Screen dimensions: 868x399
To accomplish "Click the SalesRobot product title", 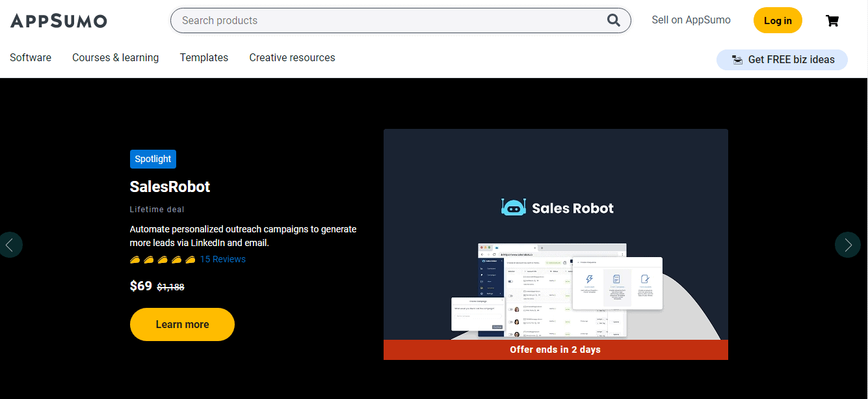I will point(170,187).
